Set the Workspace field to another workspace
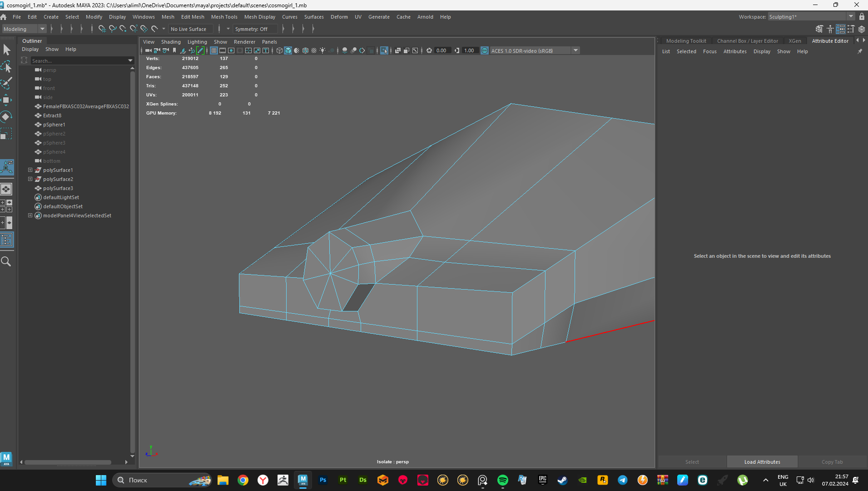This screenshot has width=868, height=491. pyautogui.click(x=851, y=16)
